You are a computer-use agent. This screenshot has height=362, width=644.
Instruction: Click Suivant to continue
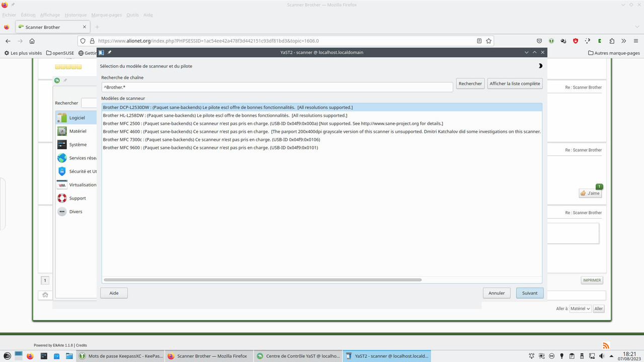(x=530, y=293)
